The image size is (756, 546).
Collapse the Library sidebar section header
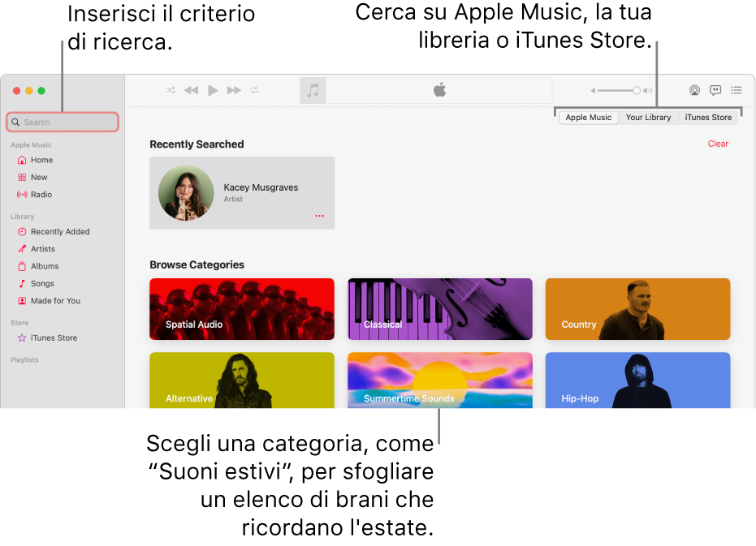(22, 217)
